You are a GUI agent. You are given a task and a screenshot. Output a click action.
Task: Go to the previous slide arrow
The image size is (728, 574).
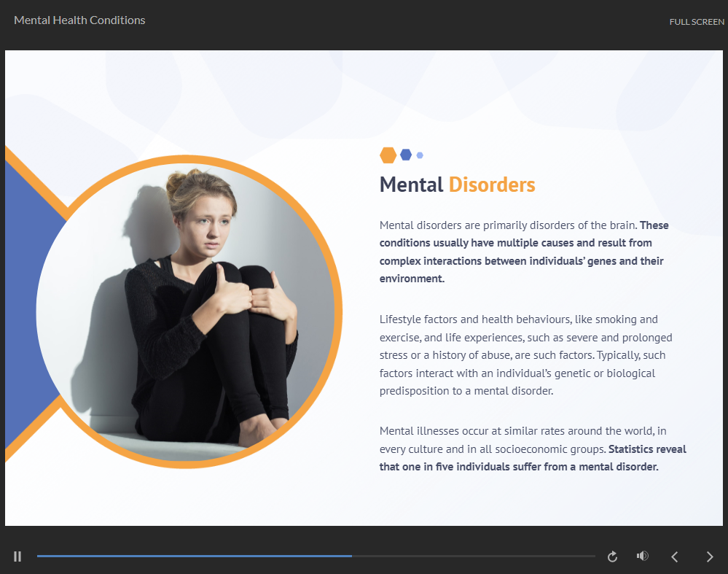tap(675, 556)
